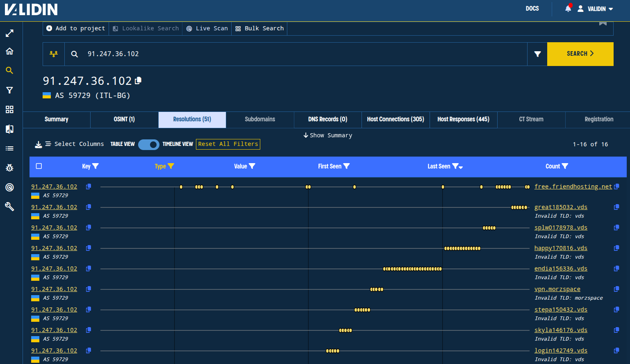Click timeline dots on great185032.vds row

519,207
